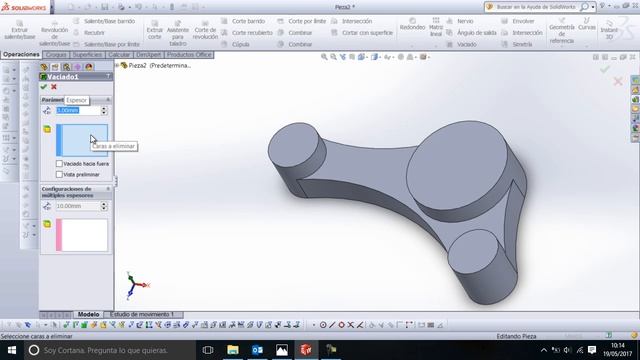The image size is (640, 360).
Task: Expand the Curvas dropdown arrow
Action: click(x=587, y=45)
